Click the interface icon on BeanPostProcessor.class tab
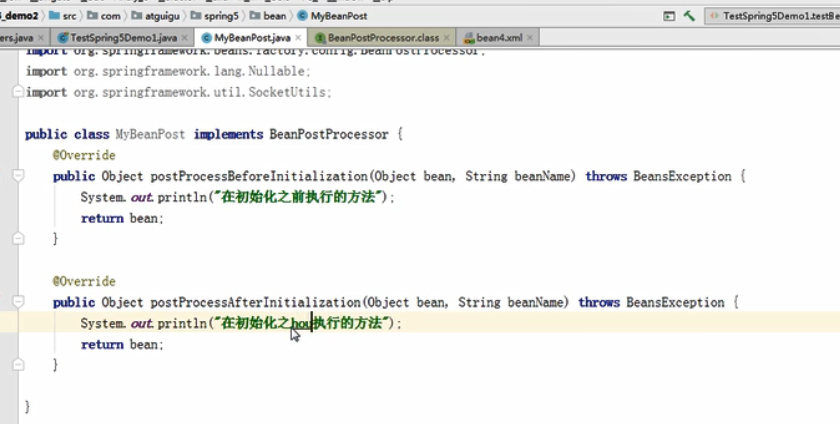Image resolution: width=840 pixels, height=424 pixels. (x=320, y=38)
